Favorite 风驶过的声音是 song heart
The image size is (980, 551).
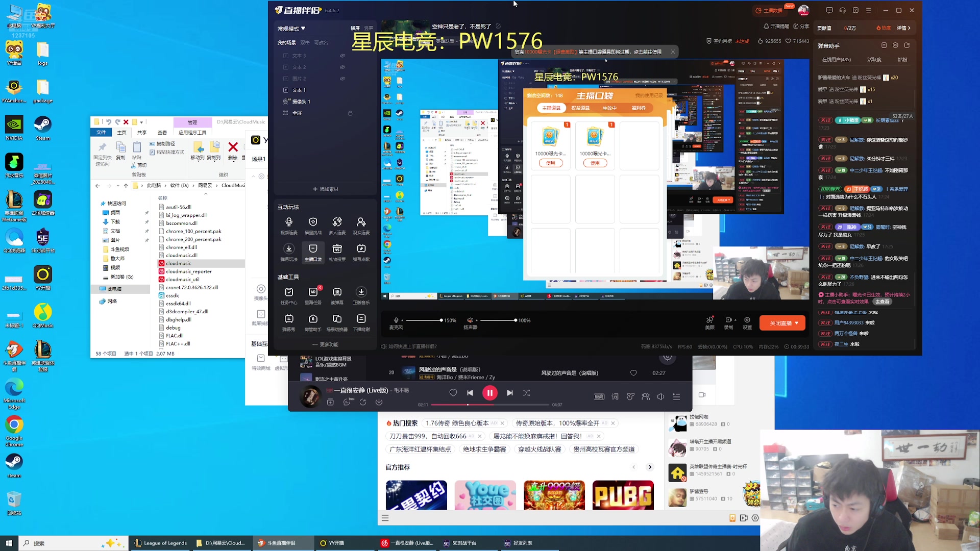click(633, 373)
